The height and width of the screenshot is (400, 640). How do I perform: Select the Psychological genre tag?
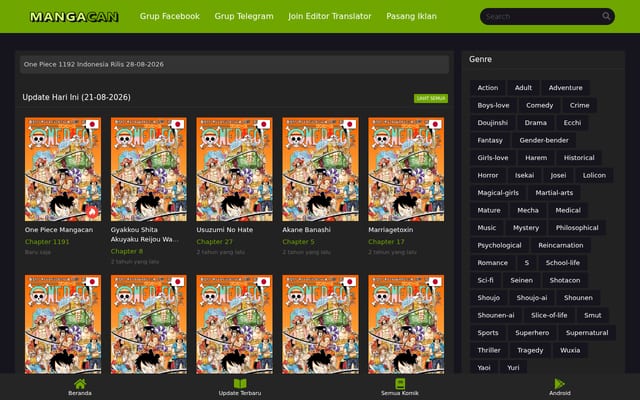499,246
